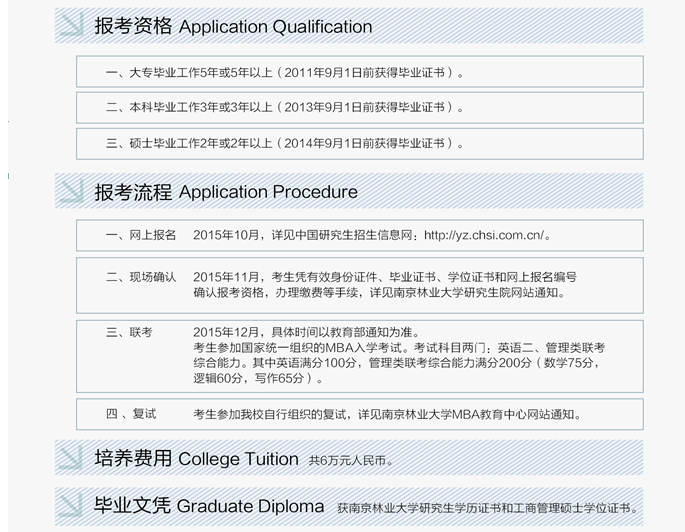
Task: Click the 四、复试 step label
Action: coord(131,414)
